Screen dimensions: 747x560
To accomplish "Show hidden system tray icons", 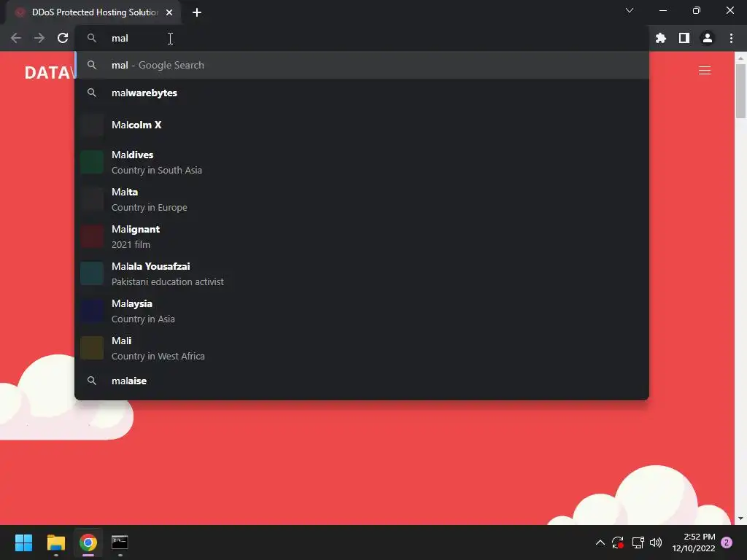I will point(600,542).
